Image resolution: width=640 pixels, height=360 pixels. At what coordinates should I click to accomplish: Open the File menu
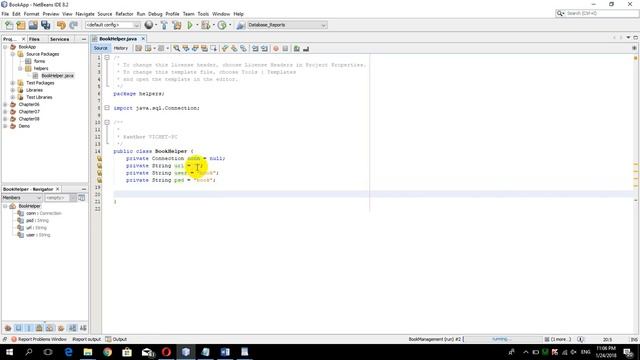5,14
